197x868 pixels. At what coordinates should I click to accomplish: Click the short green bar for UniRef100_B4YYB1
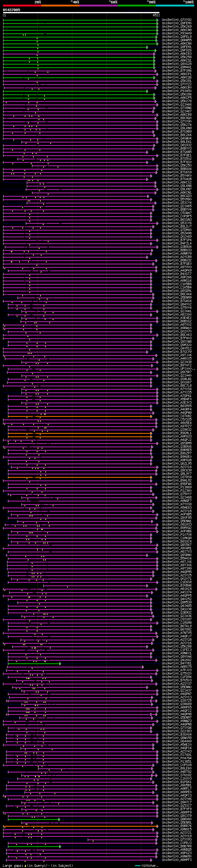[x=34, y=664]
